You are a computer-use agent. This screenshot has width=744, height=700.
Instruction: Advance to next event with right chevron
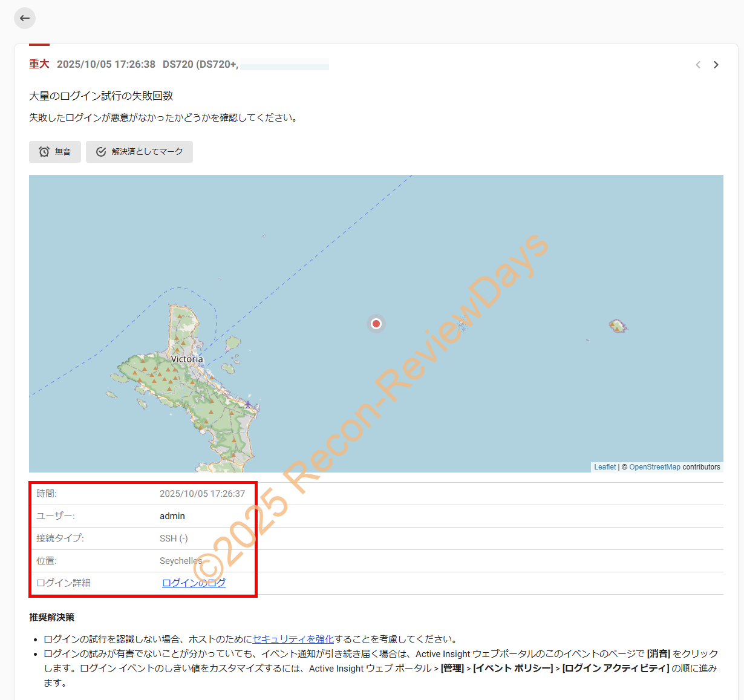[x=716, y=65]
